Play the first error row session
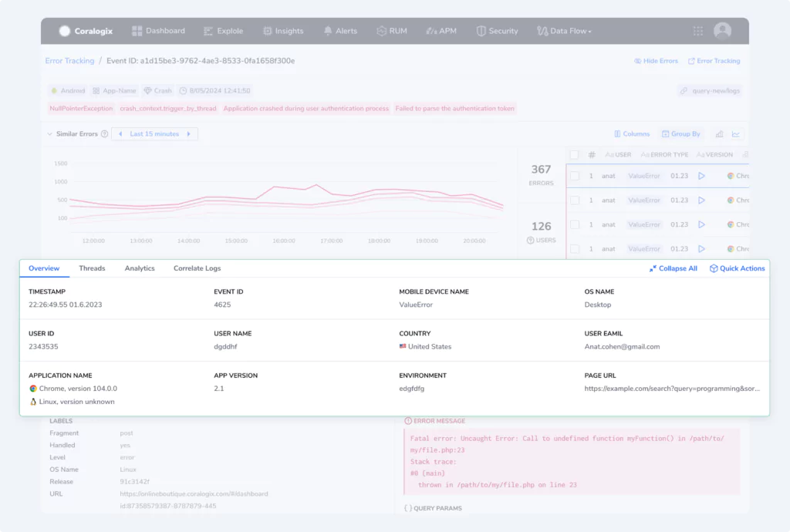The height and width of the screenshot is (532, 790). pos(701,176)
